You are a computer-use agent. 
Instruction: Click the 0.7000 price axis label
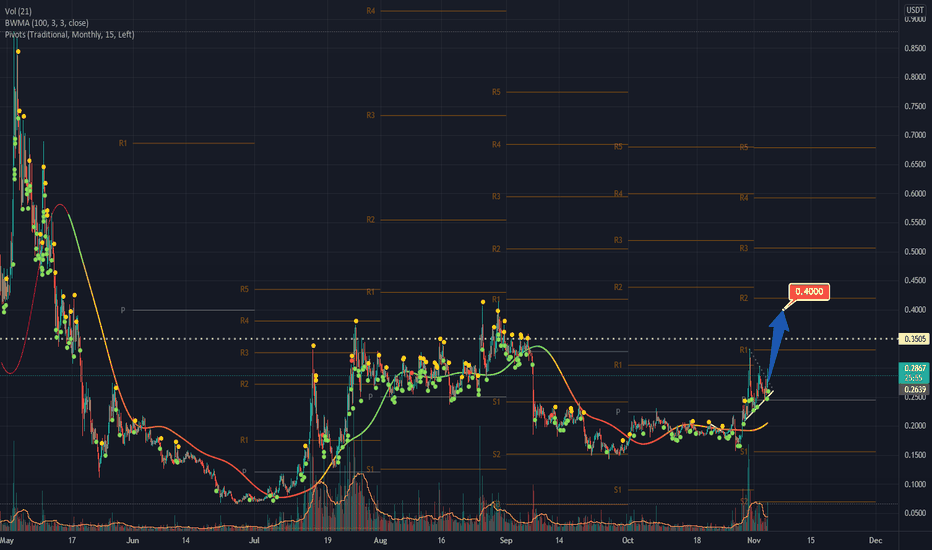click(x=915, y=136)
